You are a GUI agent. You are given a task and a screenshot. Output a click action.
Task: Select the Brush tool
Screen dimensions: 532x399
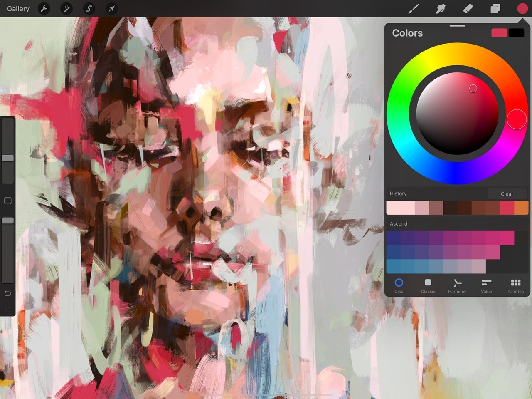pyautogui.click(x=413, y=9)
